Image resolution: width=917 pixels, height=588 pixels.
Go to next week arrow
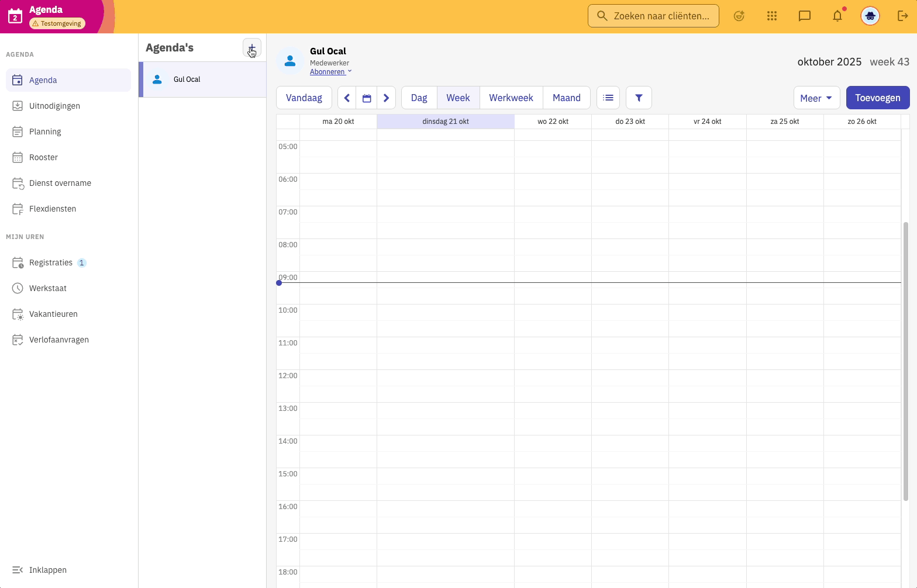[x=386, y=98]
